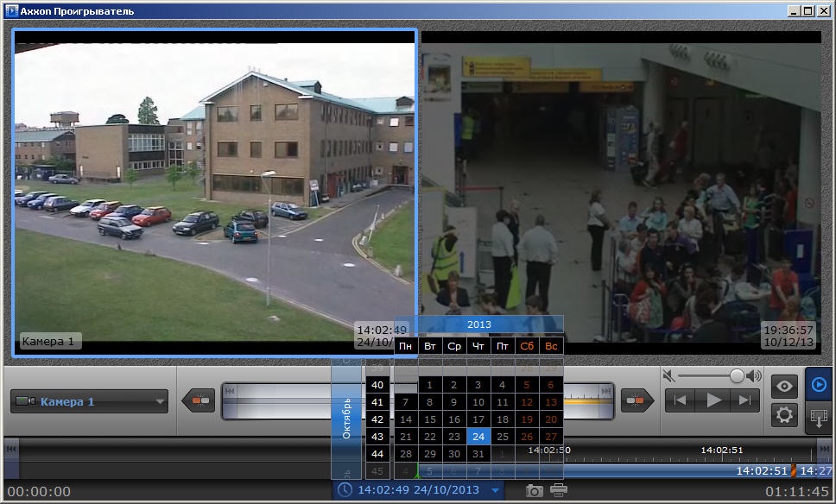Take a snapshot with the camera icon
836x504 pixels.
535,490
